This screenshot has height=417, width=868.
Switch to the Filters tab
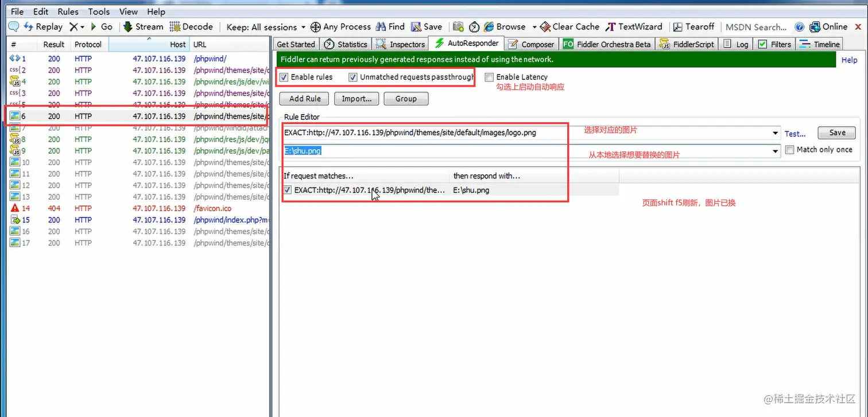click(x=774, y=44)
